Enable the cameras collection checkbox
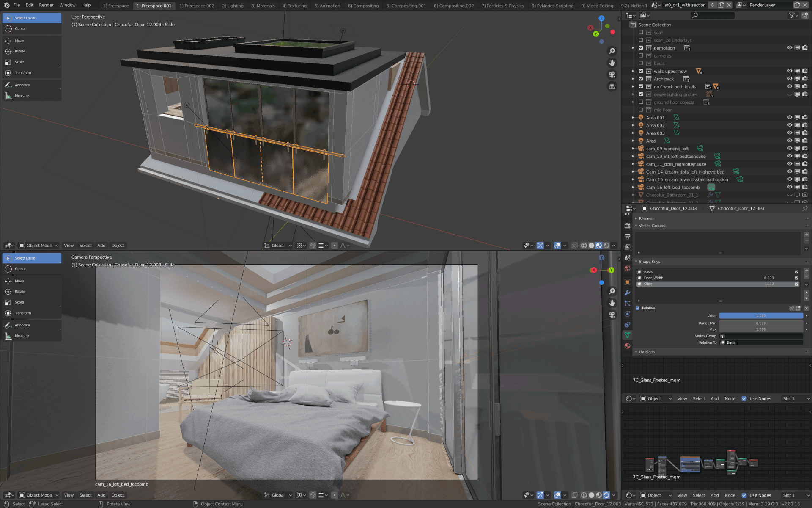Viewport: 812px width, 508px height. click(x=641, y=55)
